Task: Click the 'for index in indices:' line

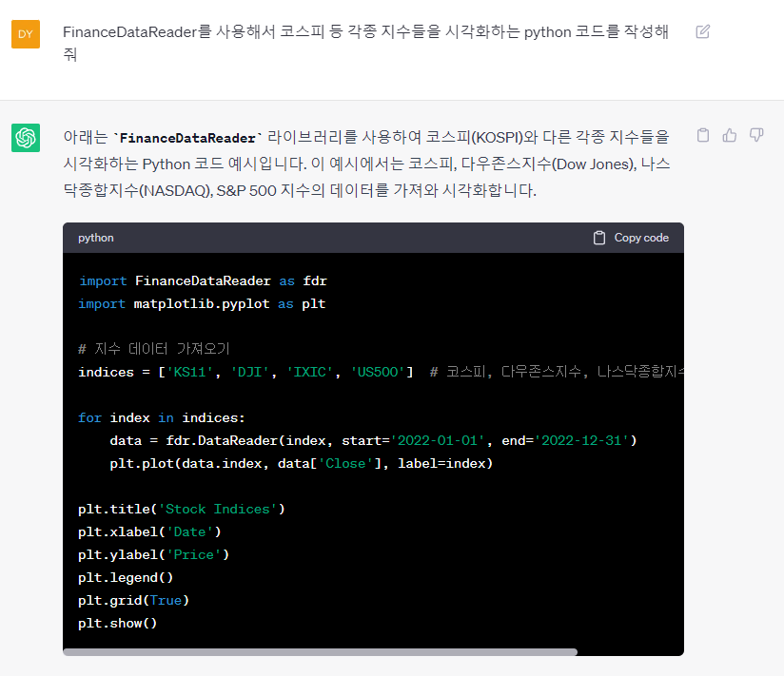Action: [162, 417]
